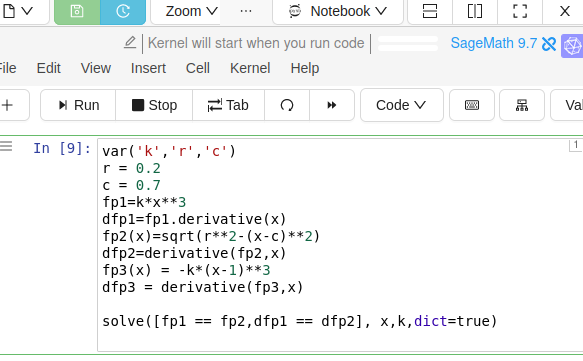Screen dimensions: 583x361
Task: Split the frame horizontally
Action: point(430,12)
